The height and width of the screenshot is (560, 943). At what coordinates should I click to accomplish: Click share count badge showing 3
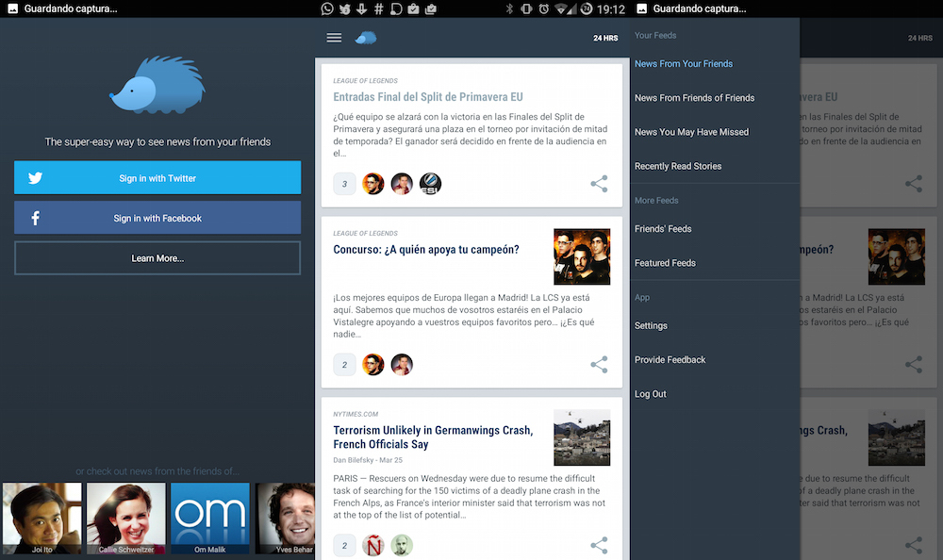pyautogui.click(x=344, y=184)
